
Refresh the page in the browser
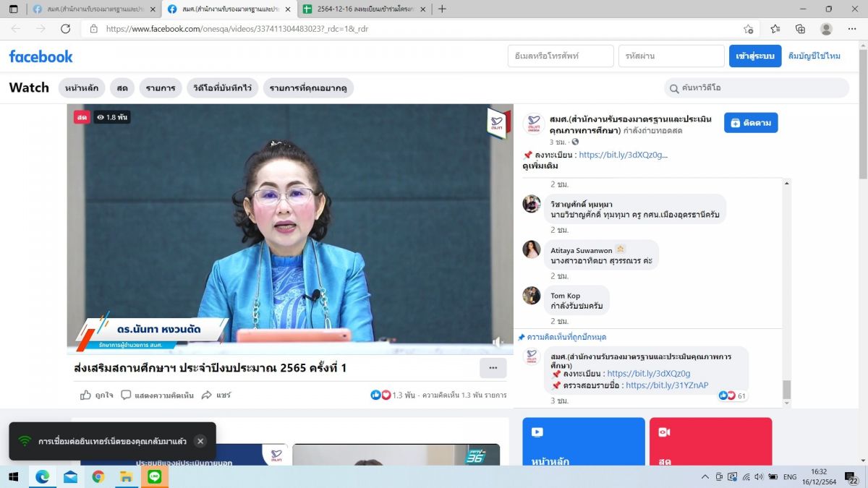point(65,29)
